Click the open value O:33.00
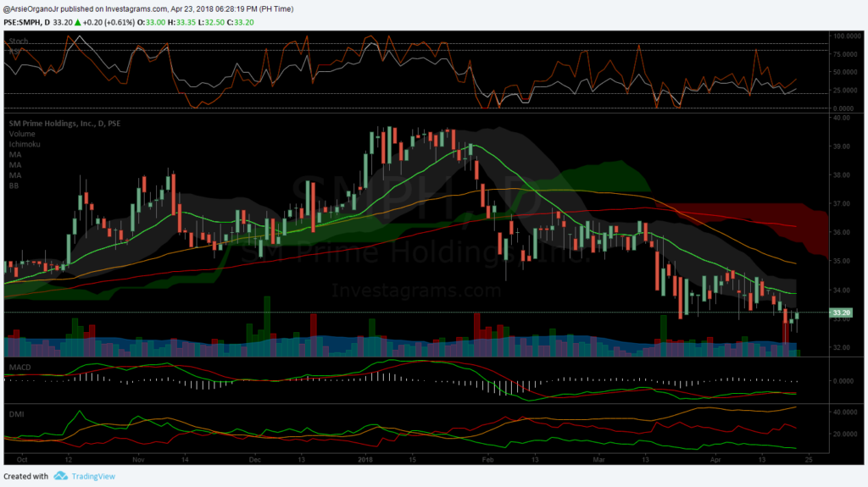The width and height of the screenshot is (868, 487). click(151, 22)
